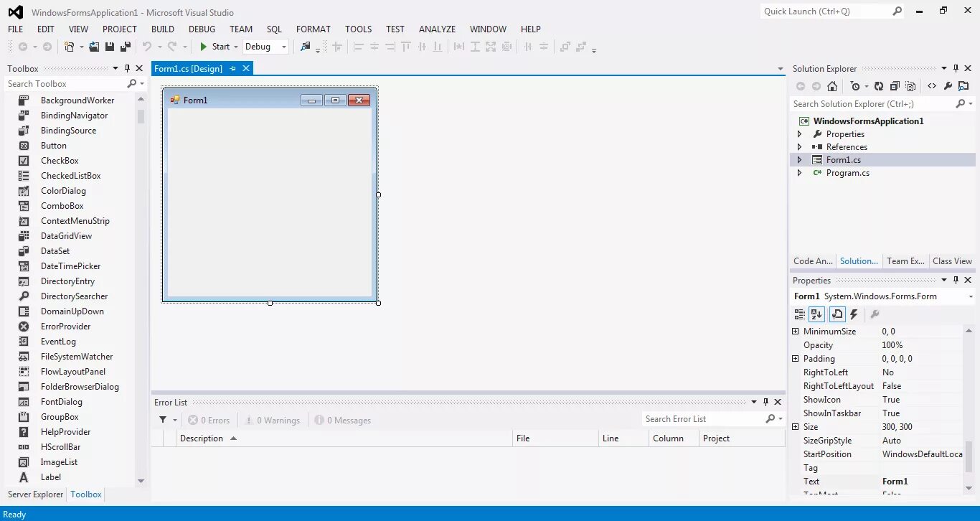Pin the Toolbox panel with auto-hide icon
980x521 pixels.
[128, 68]
